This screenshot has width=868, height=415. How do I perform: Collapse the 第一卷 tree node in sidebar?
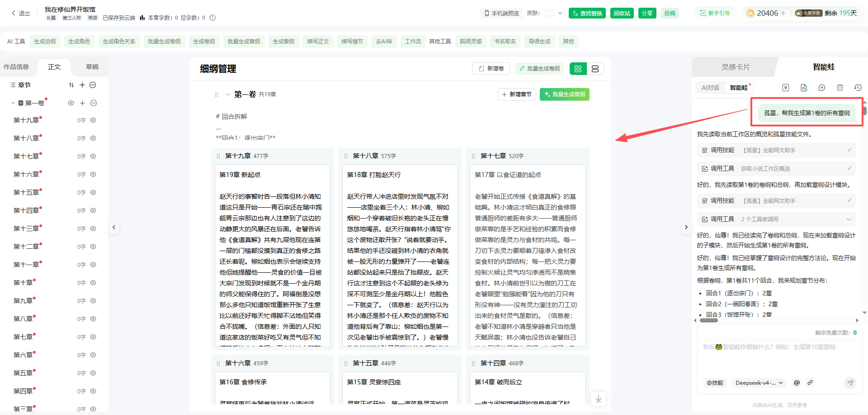[13, 103]
